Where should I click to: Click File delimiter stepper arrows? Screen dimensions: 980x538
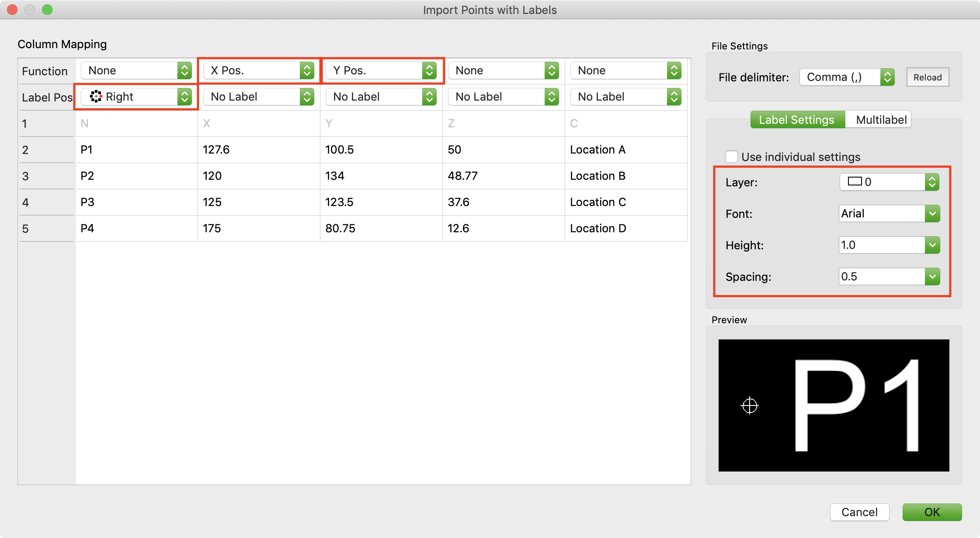(887, 77)
